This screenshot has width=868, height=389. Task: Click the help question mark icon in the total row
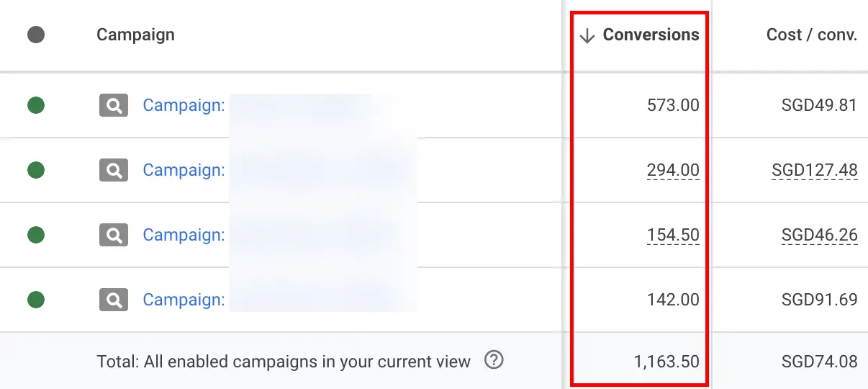click(494, 360)
